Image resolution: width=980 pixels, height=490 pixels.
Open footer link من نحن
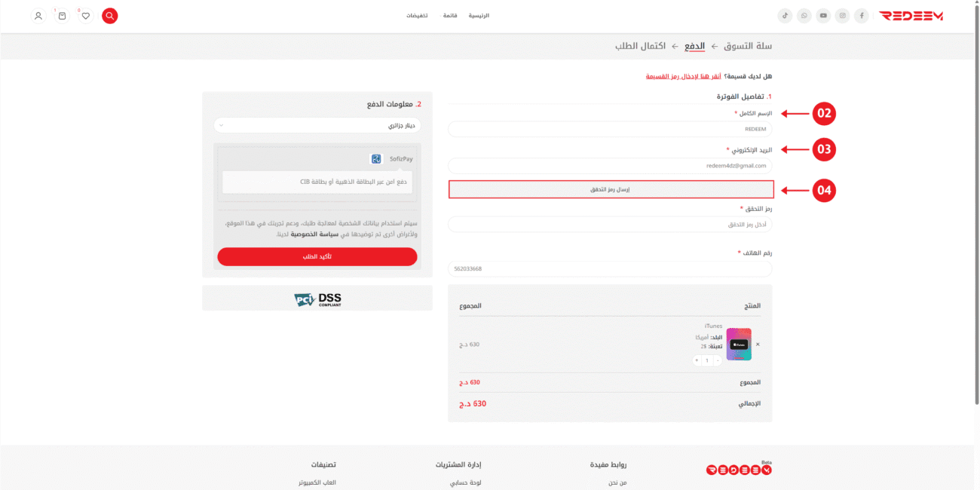pos(618,482)
